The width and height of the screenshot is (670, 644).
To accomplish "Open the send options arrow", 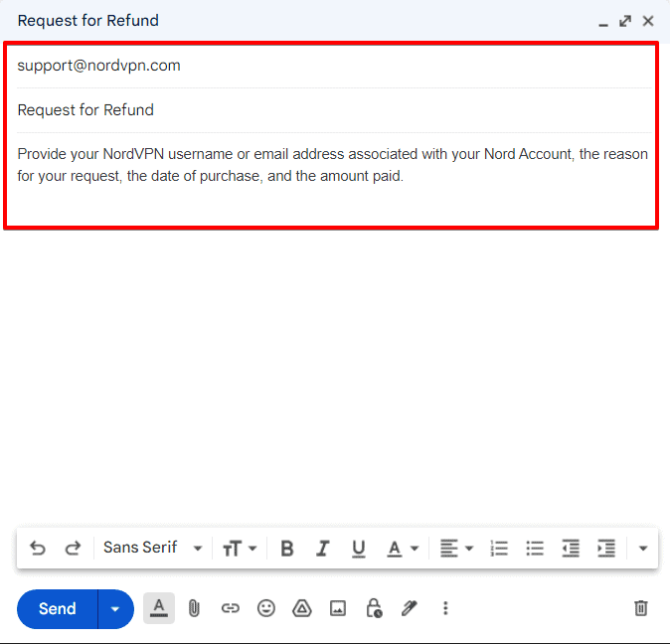I will point(115,608).
